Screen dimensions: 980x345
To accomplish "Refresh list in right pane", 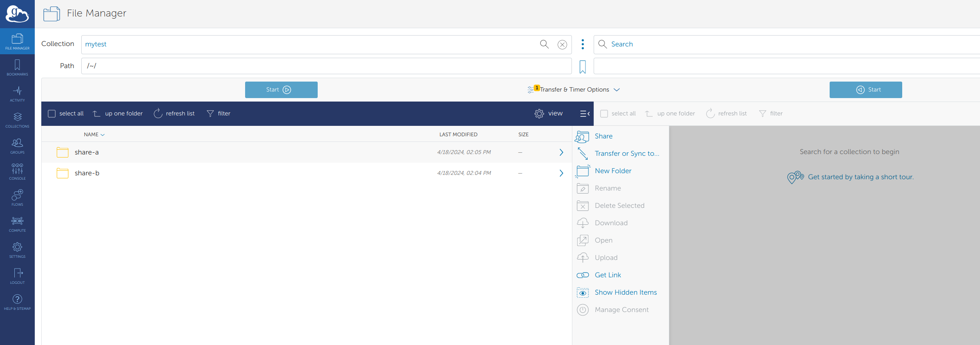I will pos(727,114).
